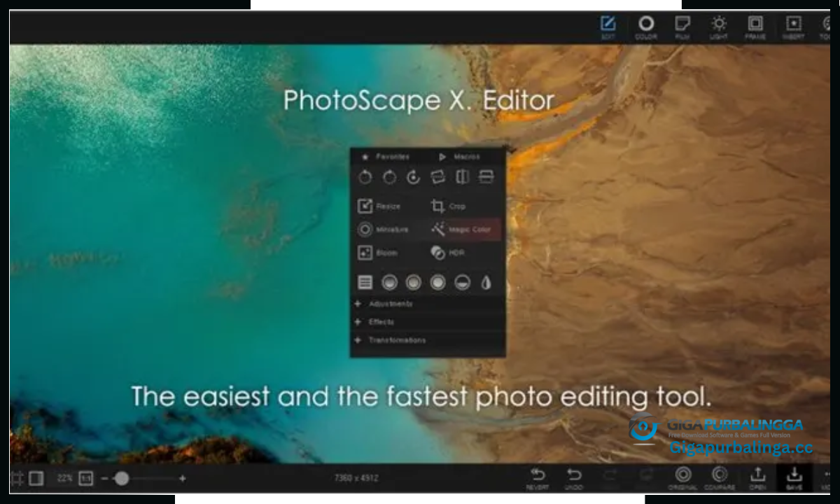The height and width of the screenshot is (504, 840).
Task: Revert the image to original state
Action: click(538, 479)
